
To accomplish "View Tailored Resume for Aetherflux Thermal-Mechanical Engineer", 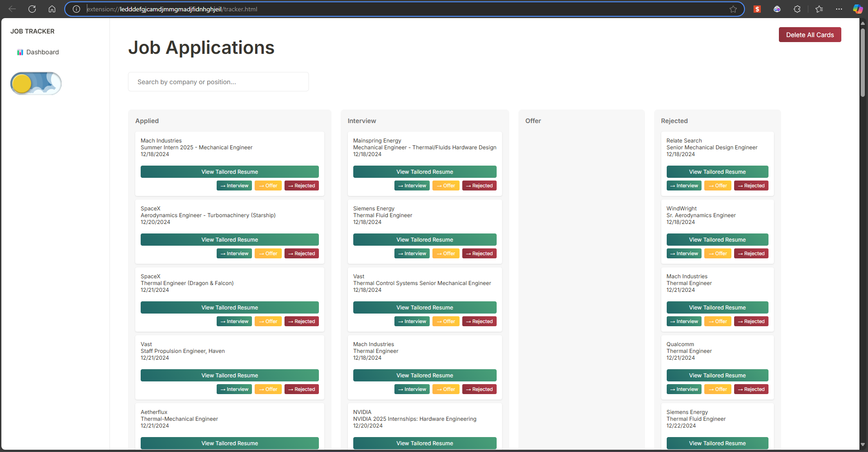I will click(230, 443).
